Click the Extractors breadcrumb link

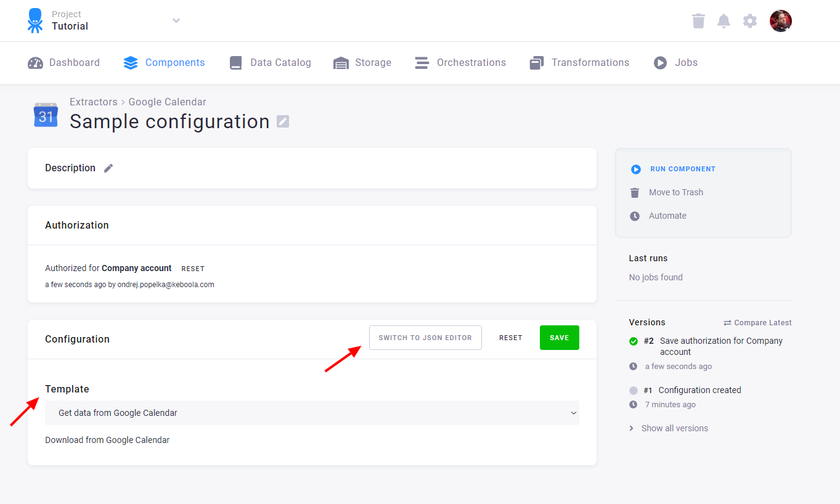click(x=93, y=102)
